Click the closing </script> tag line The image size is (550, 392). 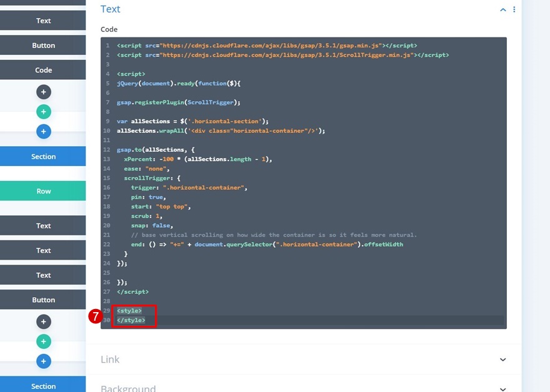click(x=132, y=292)
